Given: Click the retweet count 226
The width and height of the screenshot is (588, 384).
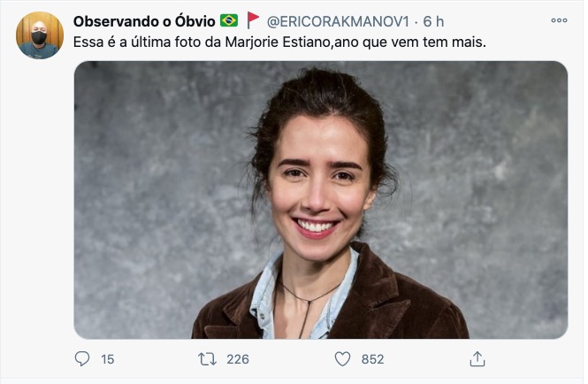Looking at the screenshot, I should (237, 358).
